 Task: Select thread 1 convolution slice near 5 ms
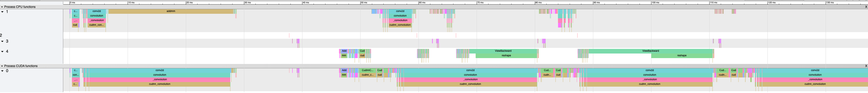[x=96, y=16]
